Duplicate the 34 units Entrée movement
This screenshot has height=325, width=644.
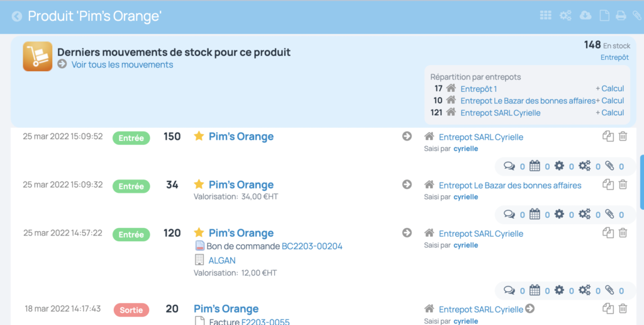[608, 185]
